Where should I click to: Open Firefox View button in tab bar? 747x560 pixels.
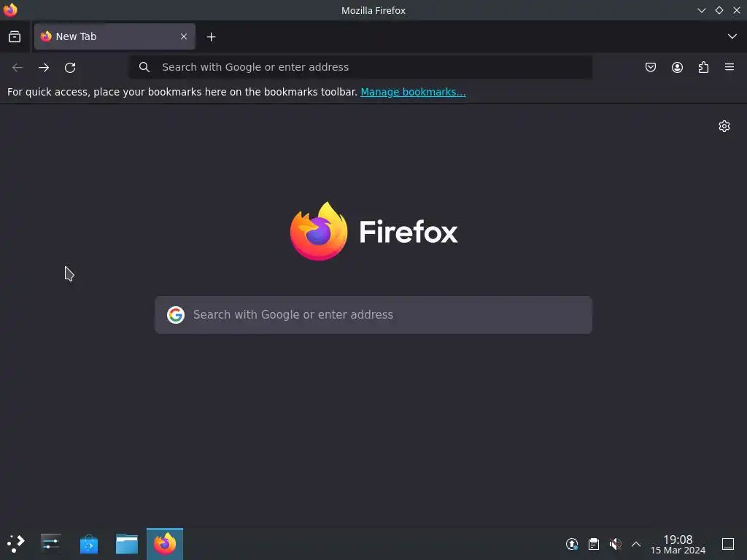15,36
